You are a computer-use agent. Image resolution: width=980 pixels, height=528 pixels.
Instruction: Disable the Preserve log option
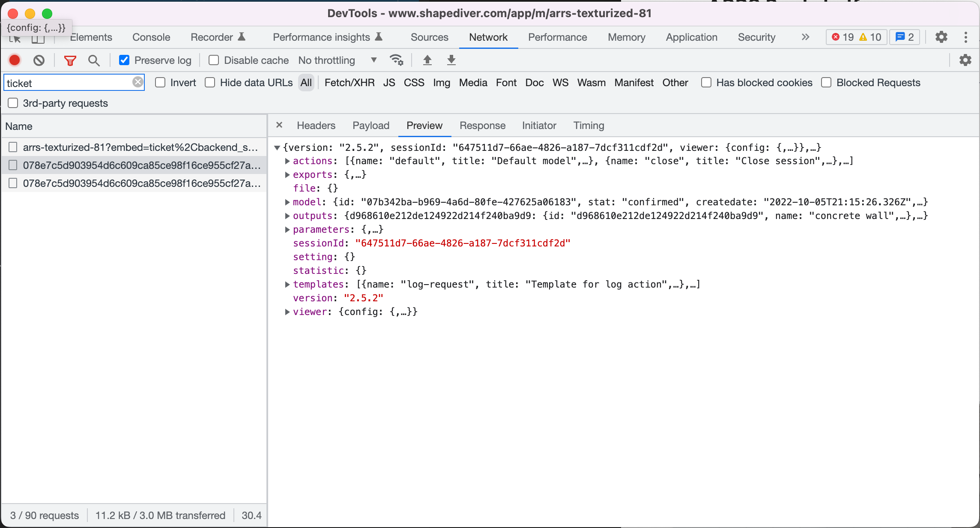[x=124, y=60]
